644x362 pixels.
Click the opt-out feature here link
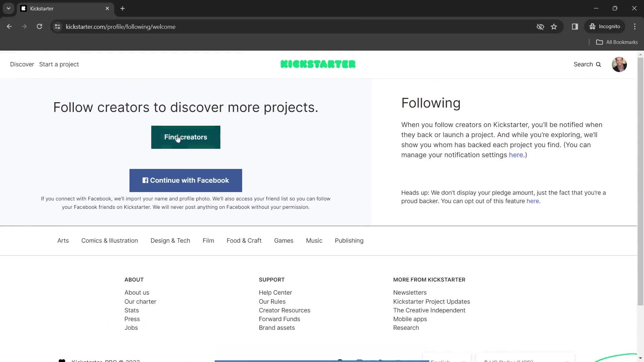(532, 201)
